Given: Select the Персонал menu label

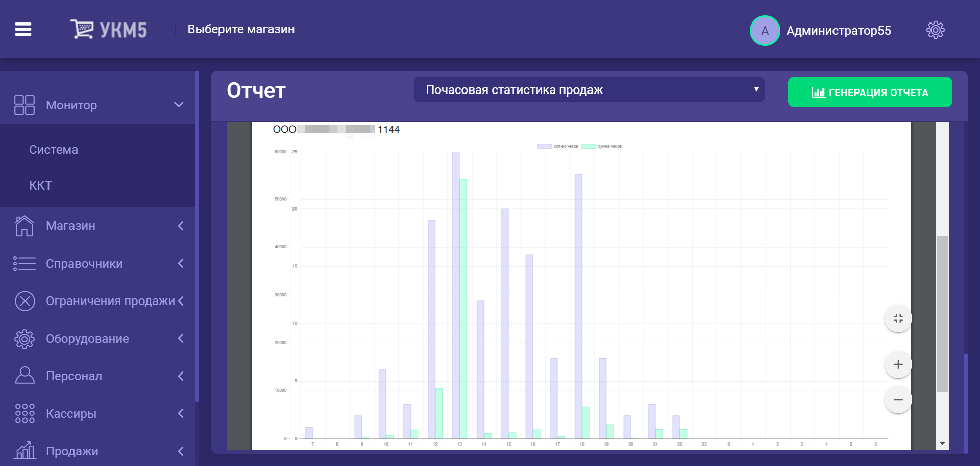Looking at the screenshot, I should pyautogui.click(x=74, y=376).
